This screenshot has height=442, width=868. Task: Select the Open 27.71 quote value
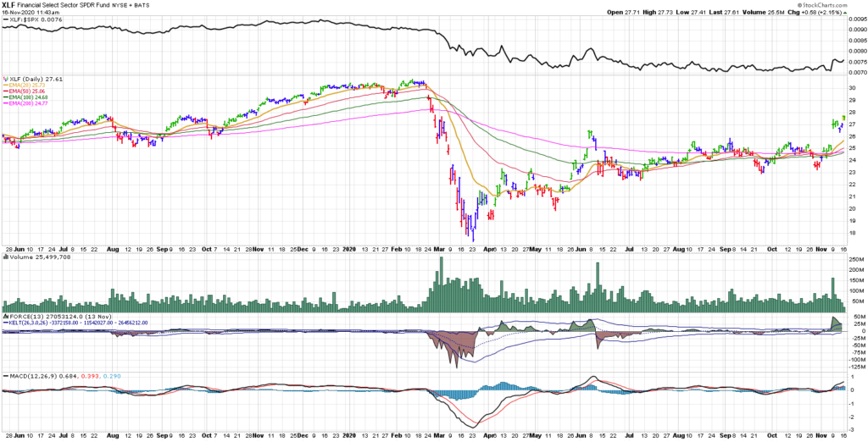(623, 12)
